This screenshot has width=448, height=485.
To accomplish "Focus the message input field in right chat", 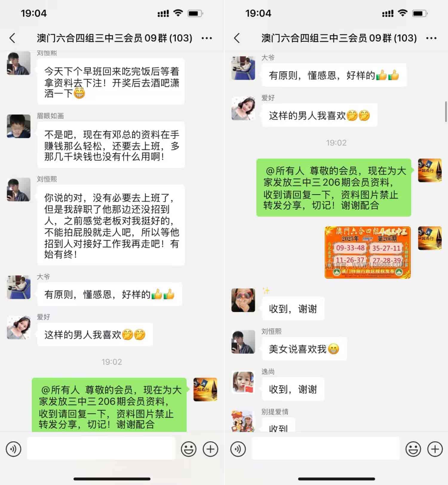I will point(326,449).
